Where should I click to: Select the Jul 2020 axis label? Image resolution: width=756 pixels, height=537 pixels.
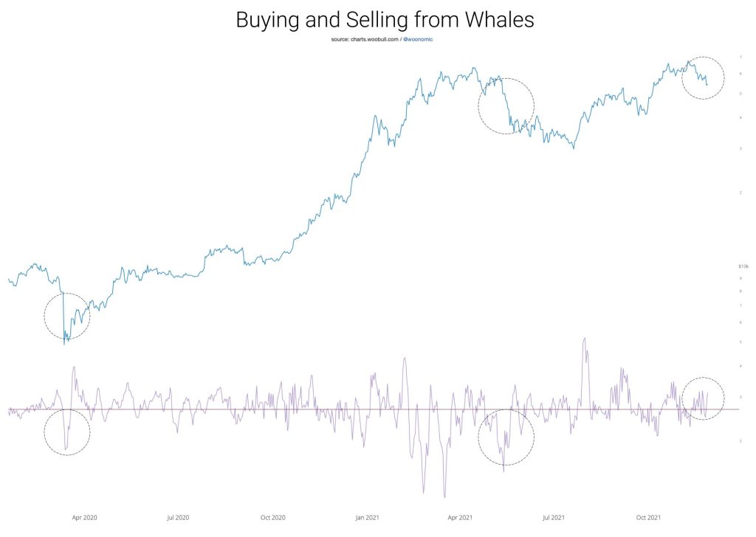pyautogui.click(x=178, y=517)
